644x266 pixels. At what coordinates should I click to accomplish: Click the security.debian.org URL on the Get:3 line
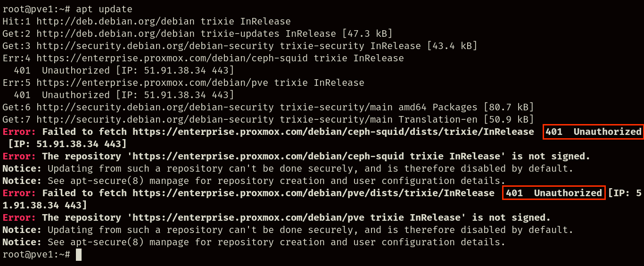155,46
